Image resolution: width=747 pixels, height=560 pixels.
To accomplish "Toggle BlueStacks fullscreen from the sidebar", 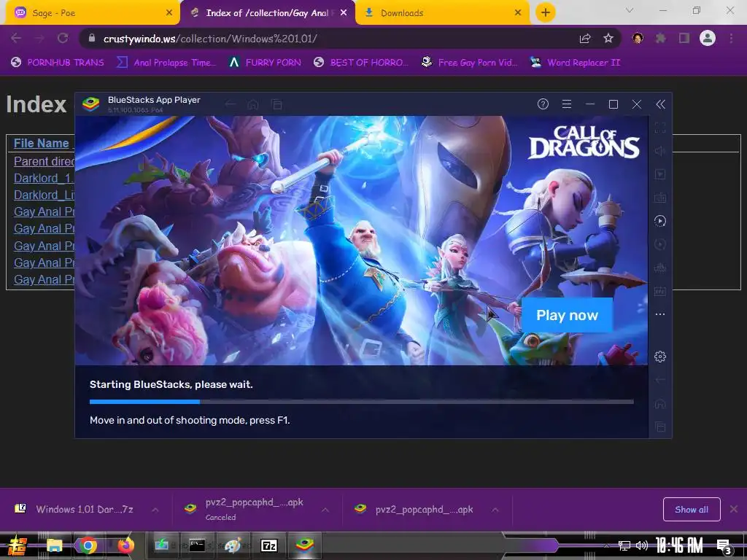I will coord(659,128).
